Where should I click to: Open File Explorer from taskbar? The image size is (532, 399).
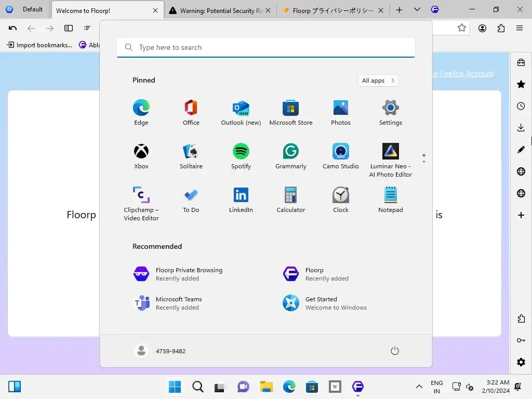click(267, 387)
